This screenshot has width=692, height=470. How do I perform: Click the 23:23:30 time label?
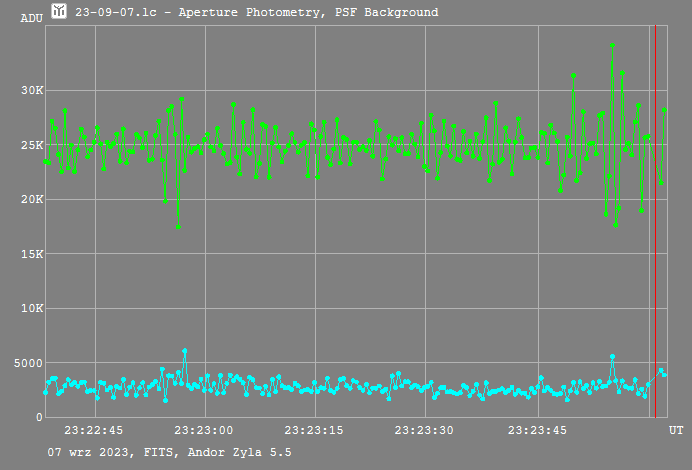click(424, 430)
